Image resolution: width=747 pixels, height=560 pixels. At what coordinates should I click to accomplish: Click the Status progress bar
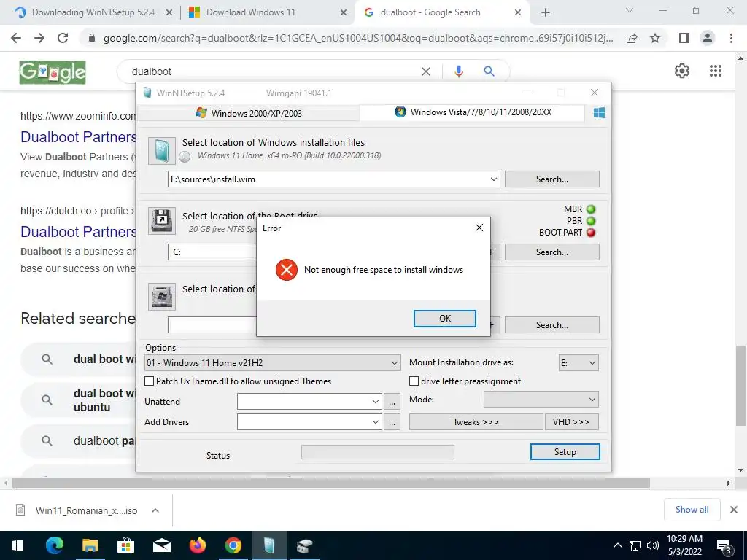[x=378, y=452]
